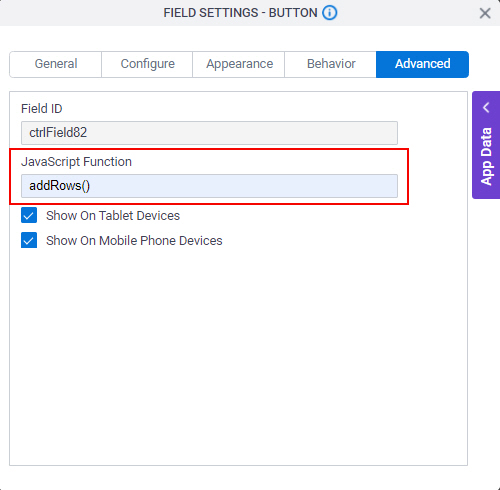Click the active Advanced tab
Screen dimensions: 500x490
422,64
